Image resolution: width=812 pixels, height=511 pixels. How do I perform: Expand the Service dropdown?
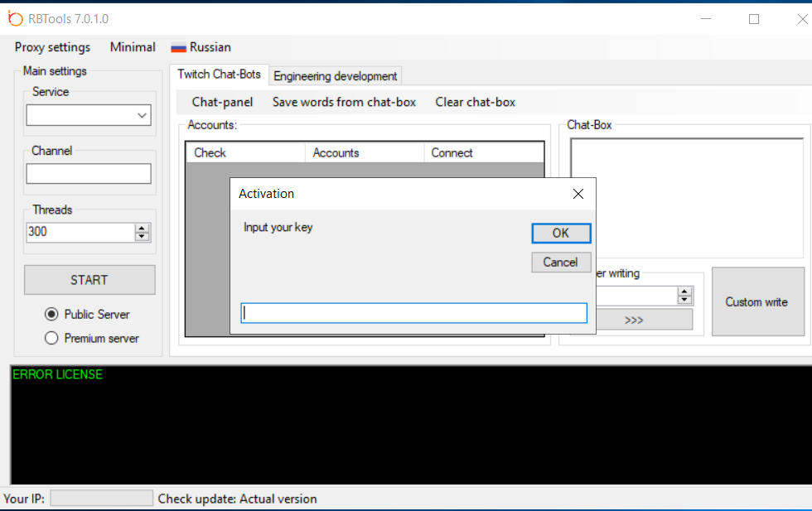click(142, 116)
